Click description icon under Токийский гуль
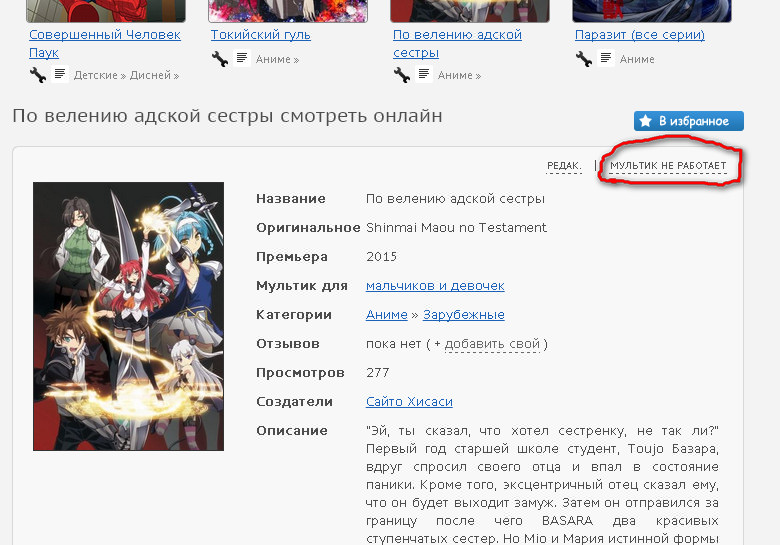The width and height of the screenshot is (780, 545). [242, 58]
